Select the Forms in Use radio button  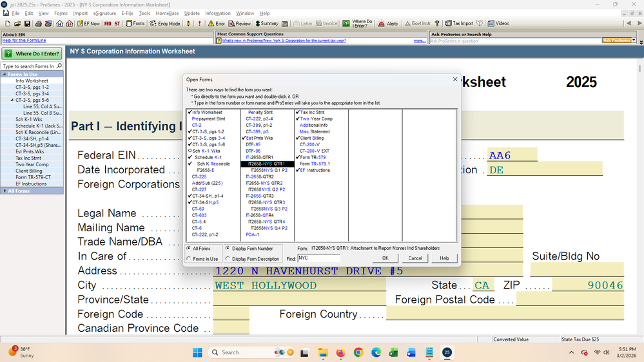click(x=189, y=259)
